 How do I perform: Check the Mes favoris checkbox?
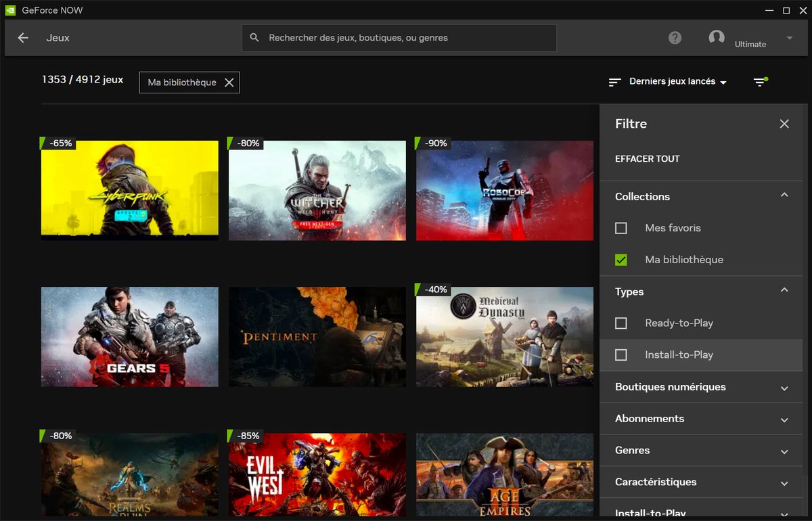[621, 228]
